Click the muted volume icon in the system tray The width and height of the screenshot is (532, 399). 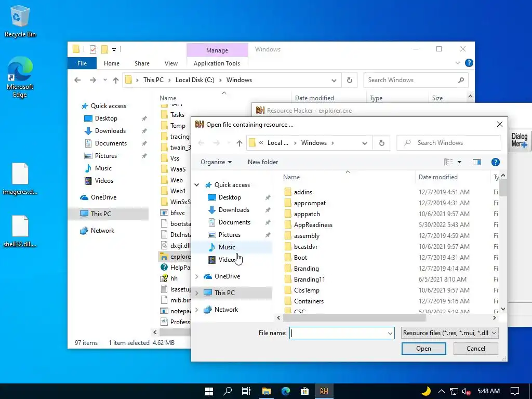(x=466, y=391)
